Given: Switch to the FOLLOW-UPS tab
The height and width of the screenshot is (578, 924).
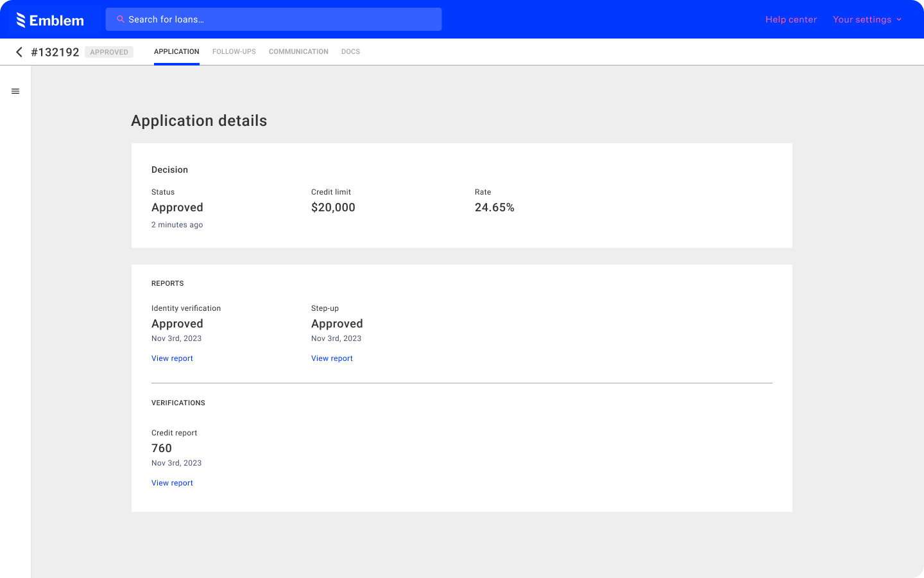Looking at the screenshot, I should coord(234,51).
